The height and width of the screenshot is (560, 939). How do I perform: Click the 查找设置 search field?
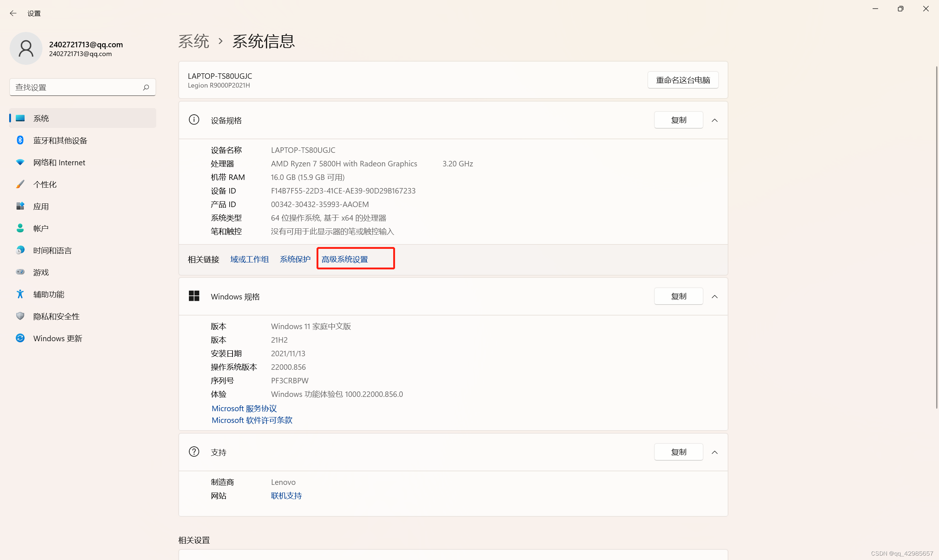(82, 87)
